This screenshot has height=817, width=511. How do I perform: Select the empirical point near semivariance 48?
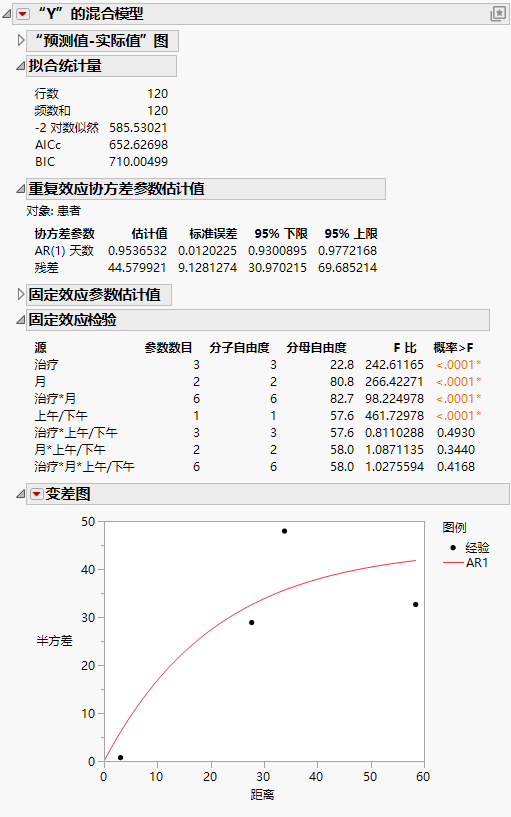tap(284, 531)
